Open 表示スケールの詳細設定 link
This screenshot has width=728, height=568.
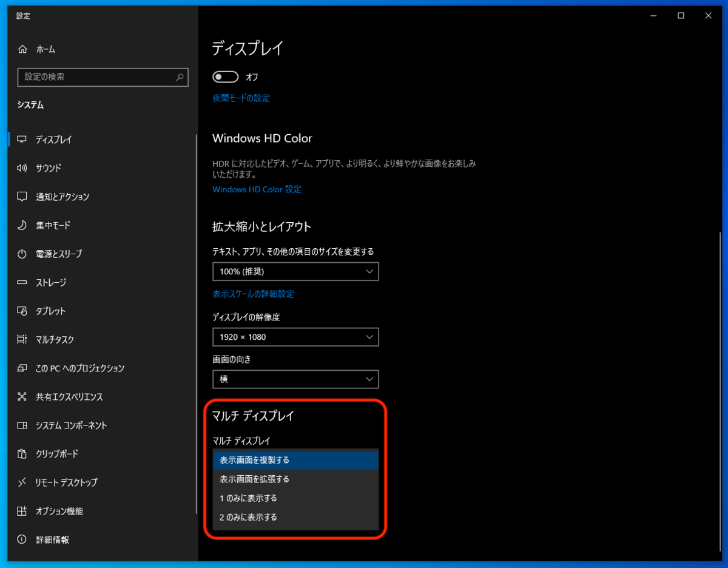click(253, 294)
